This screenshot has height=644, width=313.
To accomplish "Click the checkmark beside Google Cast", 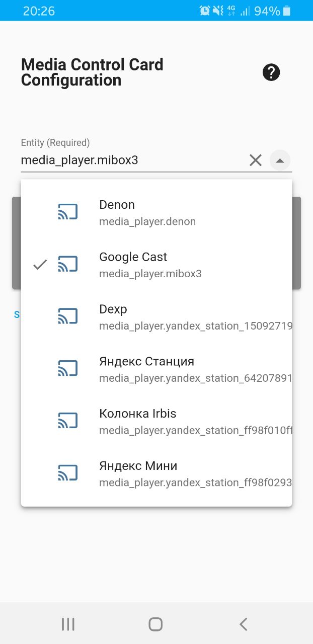I will pyautogui.click(x=40, y=265).
